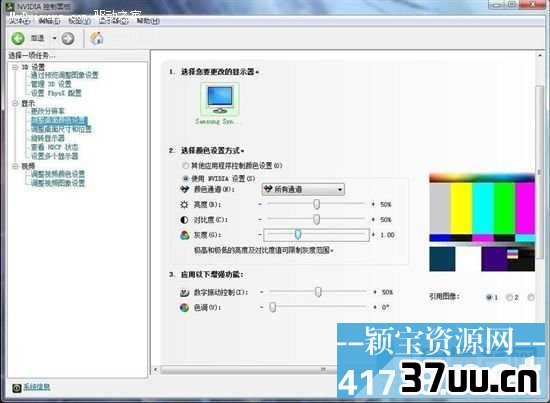Select the Samsung monitor icon
This screenshot has height=403, width=550.
coord(220,100)
